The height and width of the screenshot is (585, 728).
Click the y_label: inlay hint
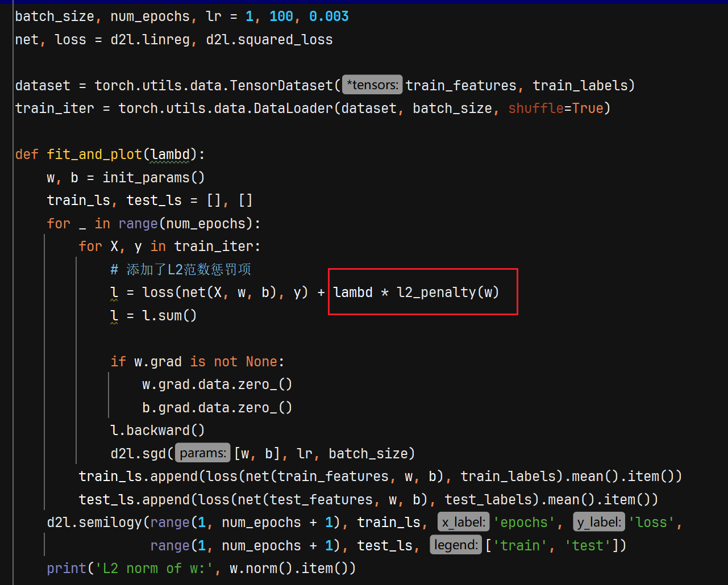coord(599,522)
